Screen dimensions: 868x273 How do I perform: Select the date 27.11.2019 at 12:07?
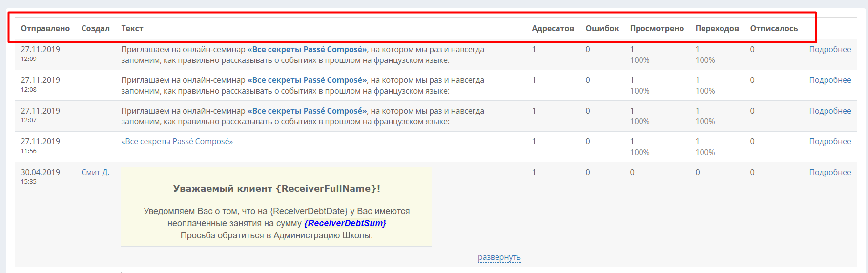[x=41, y=111]
